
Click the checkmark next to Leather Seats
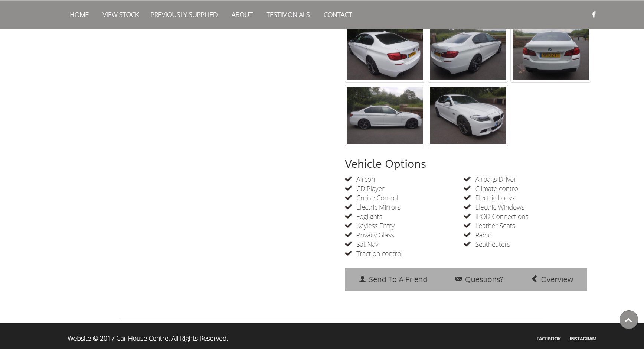467,226
